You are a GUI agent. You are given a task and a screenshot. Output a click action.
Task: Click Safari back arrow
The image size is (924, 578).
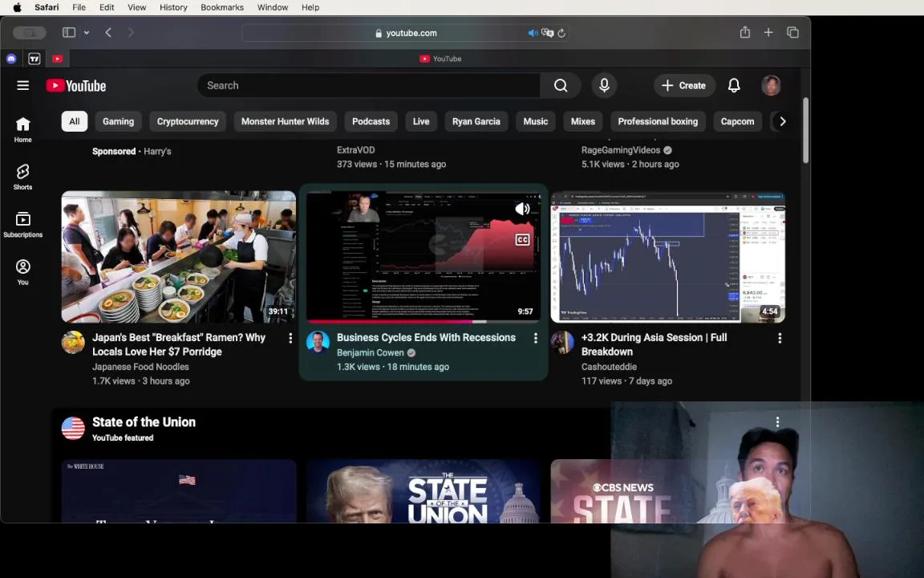tap(108, 32)
